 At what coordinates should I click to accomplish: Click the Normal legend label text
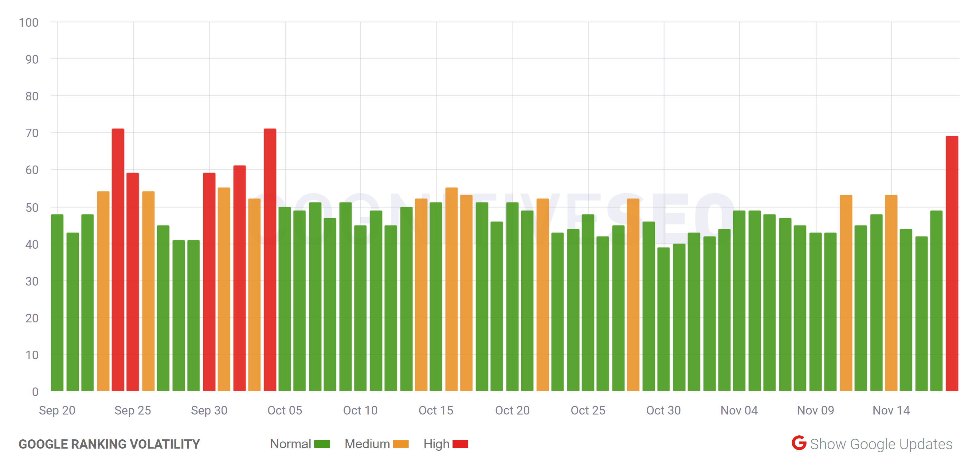click(290, 444)
